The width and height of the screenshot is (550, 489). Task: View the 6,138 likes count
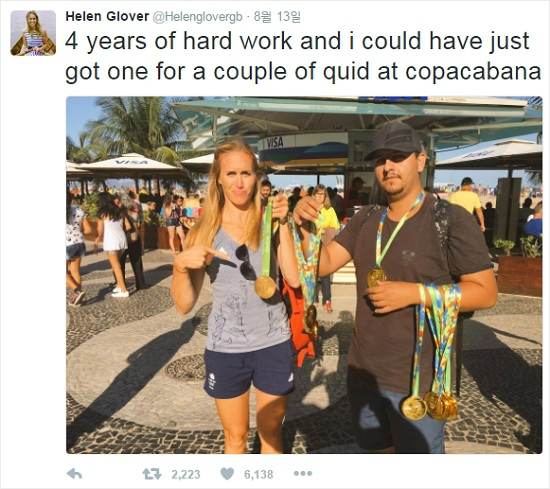click(x=259, y=475)
